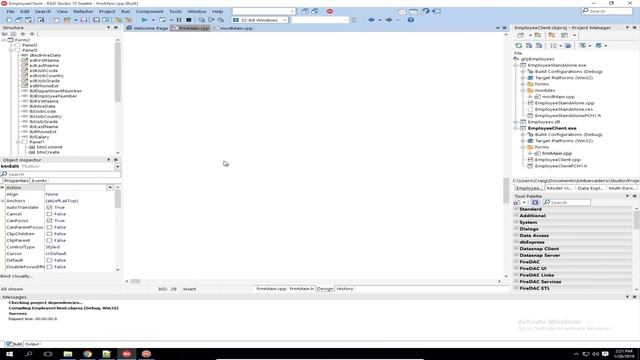Toggle the AutoTranslate checkbox

tap(49, 207)
